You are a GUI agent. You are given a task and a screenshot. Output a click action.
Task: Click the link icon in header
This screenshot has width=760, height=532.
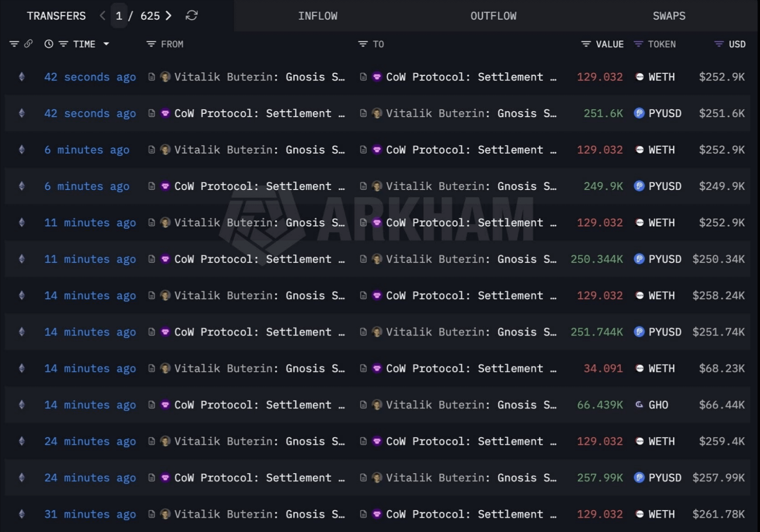coord(28,44)
